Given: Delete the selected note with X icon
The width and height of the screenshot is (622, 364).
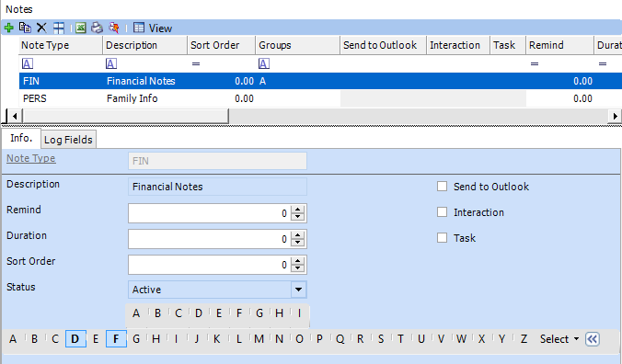Looking at the screenshot, I should pos(41,28).
